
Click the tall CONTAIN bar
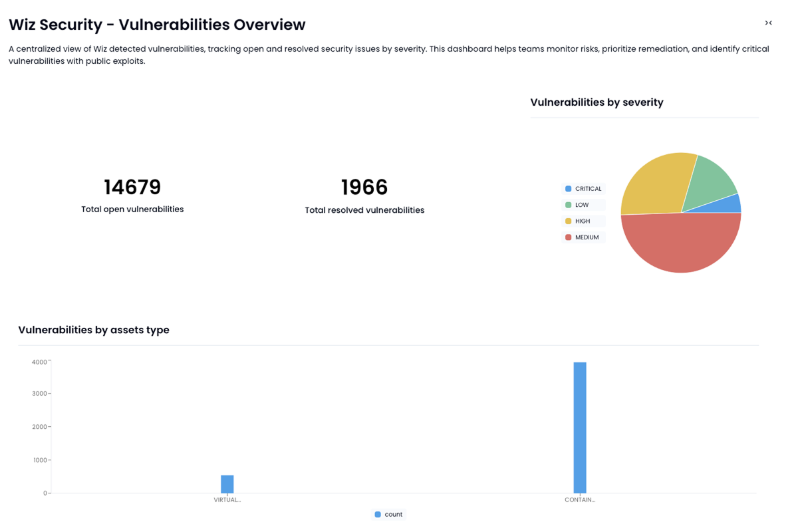point(580,426)
